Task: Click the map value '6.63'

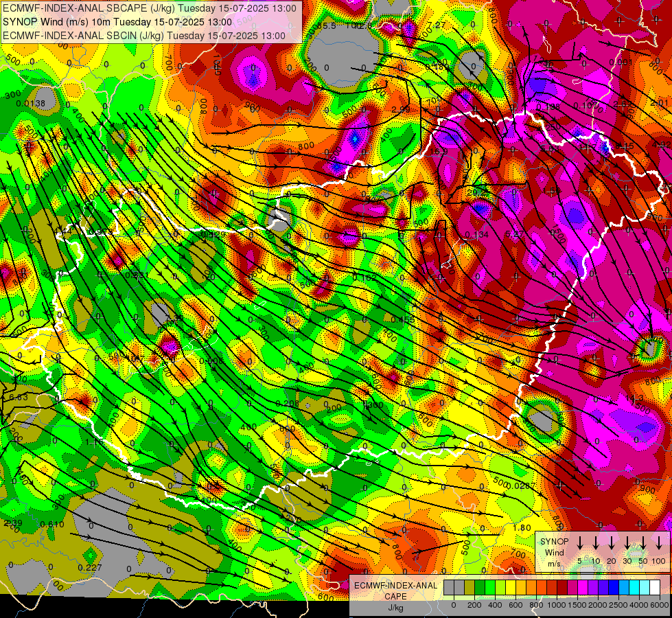Action: coord(18,397)
